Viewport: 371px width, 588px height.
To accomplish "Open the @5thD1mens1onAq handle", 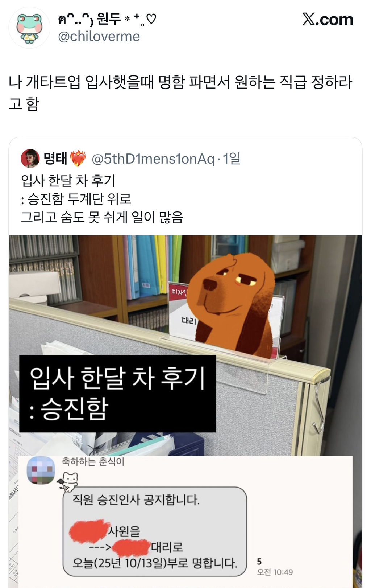I will [153, 159].
